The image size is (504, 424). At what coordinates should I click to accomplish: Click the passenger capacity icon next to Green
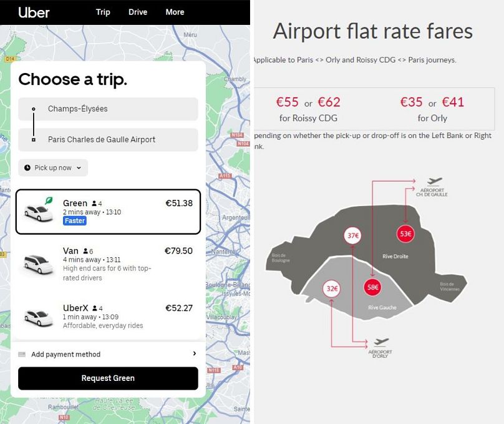[93, 203]
